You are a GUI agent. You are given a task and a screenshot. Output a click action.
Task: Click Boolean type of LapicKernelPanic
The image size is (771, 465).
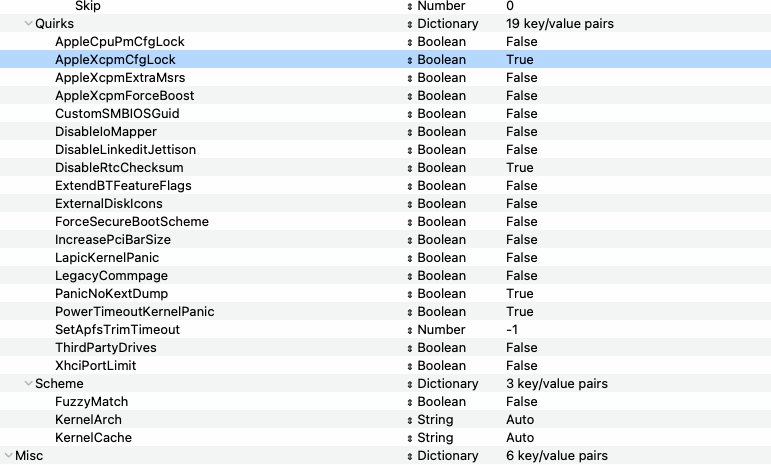(442, 258)
